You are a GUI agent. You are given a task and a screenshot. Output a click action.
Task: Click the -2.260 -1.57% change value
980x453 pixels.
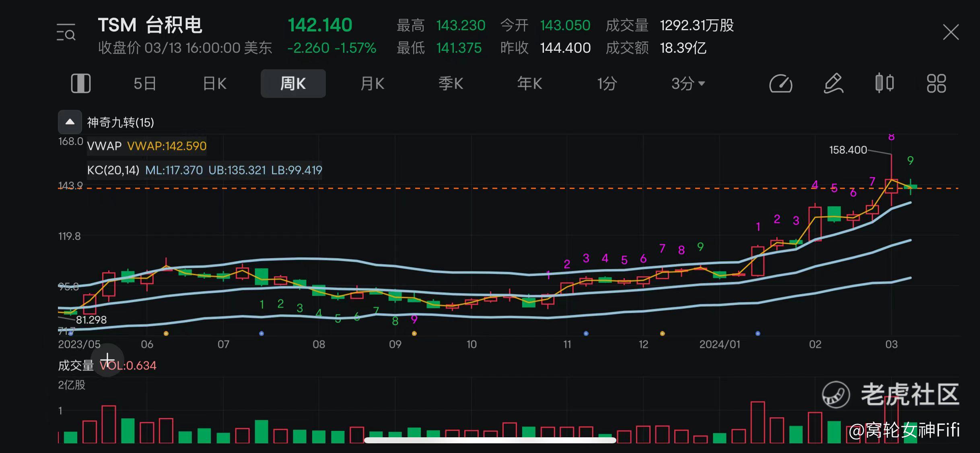(332, 48)
